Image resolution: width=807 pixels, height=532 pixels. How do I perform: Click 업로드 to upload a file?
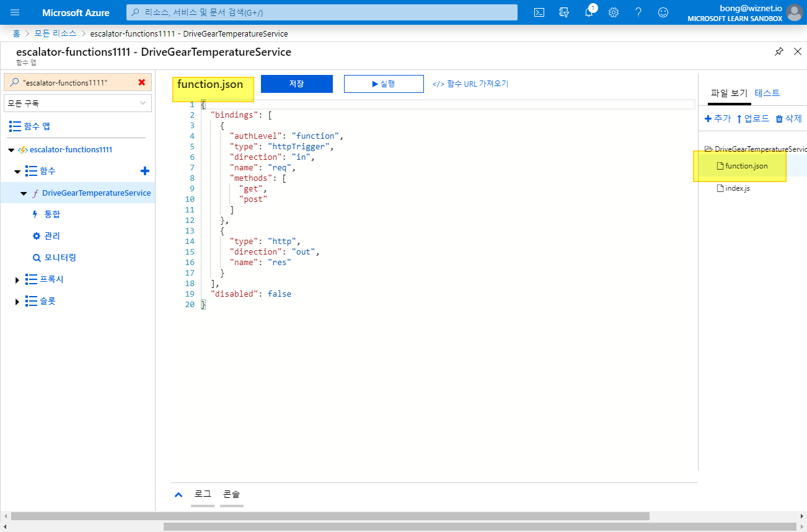point(752,118)
